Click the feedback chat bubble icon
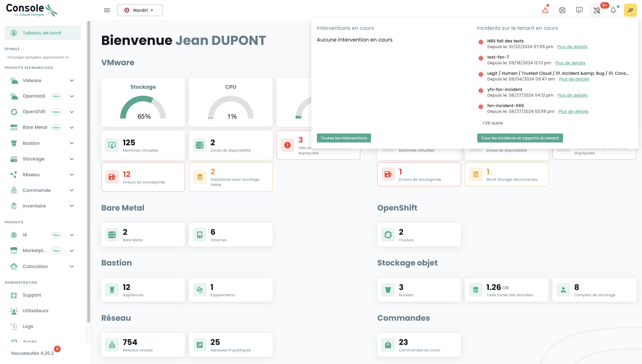Viewport: 642px width, 364px height. point(579,10)
